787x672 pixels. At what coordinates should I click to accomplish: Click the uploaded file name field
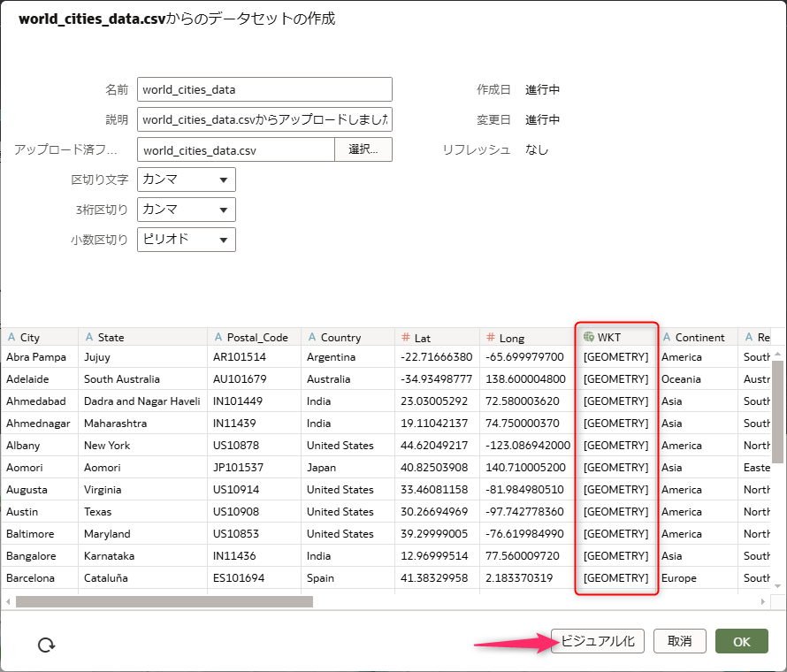click(236, 149)
